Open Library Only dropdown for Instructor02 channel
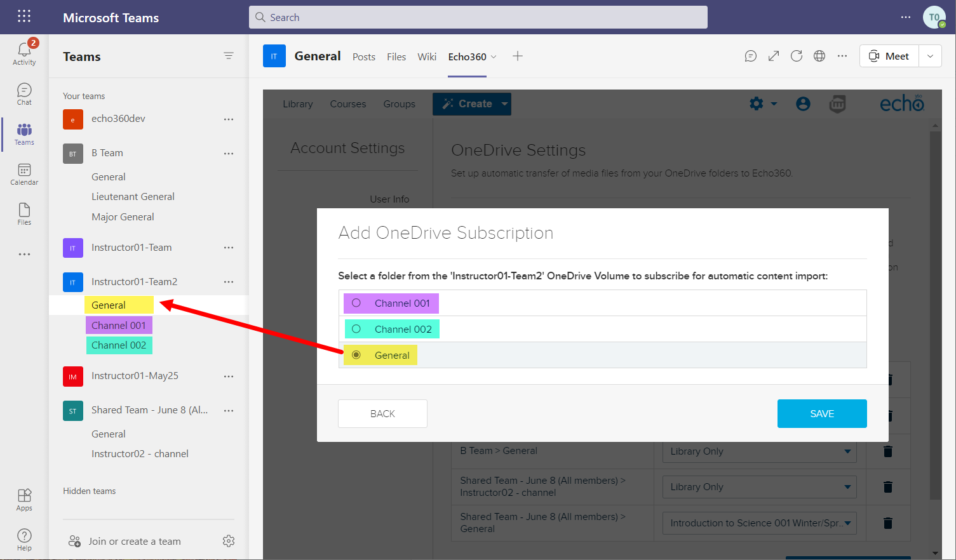Screen dimensions: 956x560 [x=759, y=487]
